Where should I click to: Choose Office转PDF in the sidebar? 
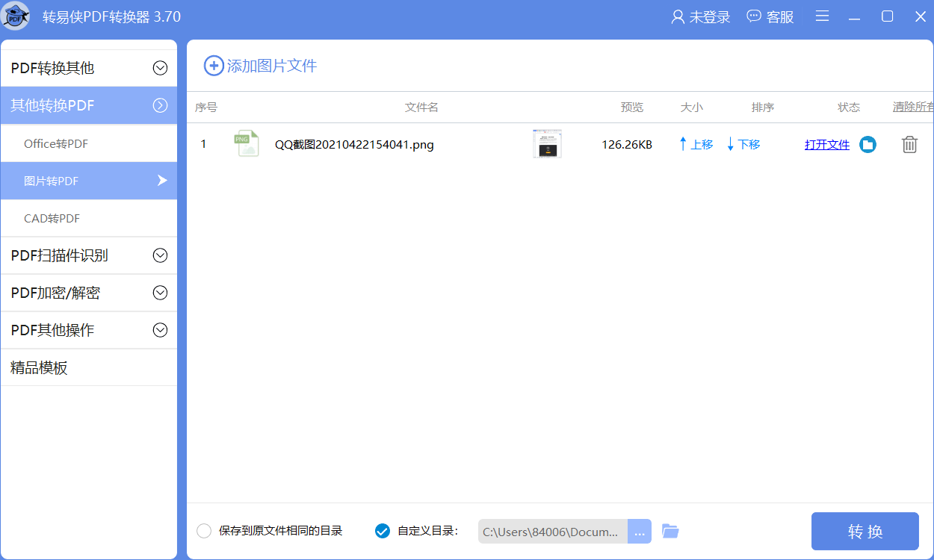click(89, 143)
